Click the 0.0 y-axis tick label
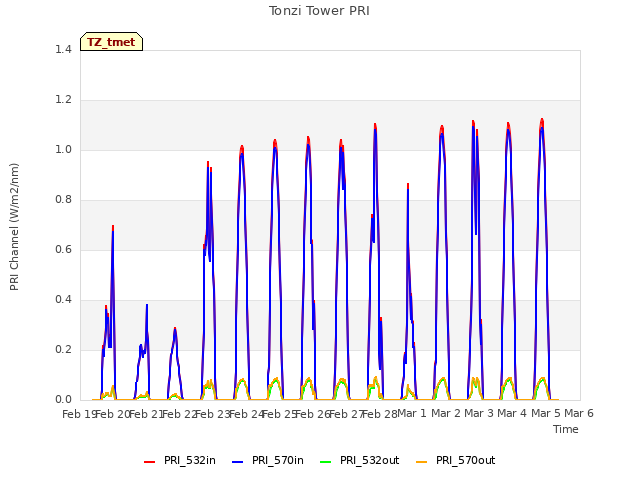 tap(63, 400)
